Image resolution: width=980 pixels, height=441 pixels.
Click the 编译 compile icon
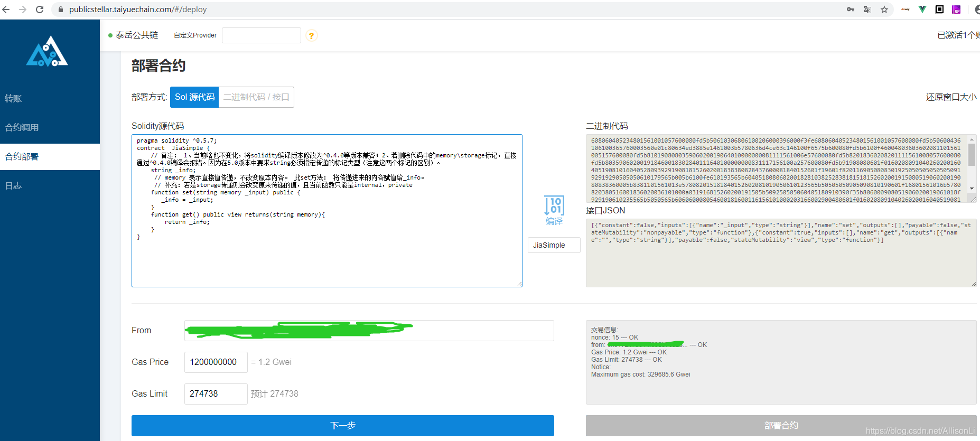click(554, 210)
